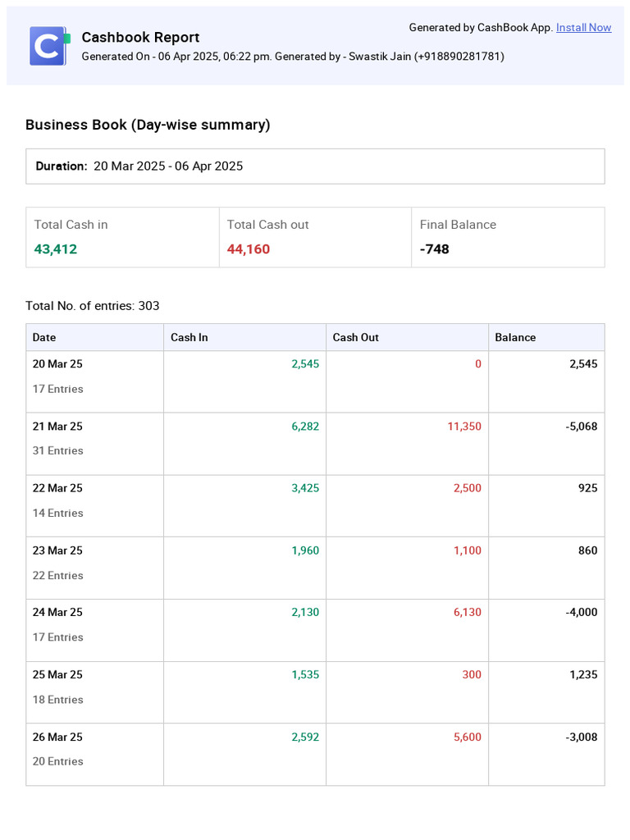Screen dimensions: 630x840
Task: Select the Cashbook Report title
Action: [140, 37]
